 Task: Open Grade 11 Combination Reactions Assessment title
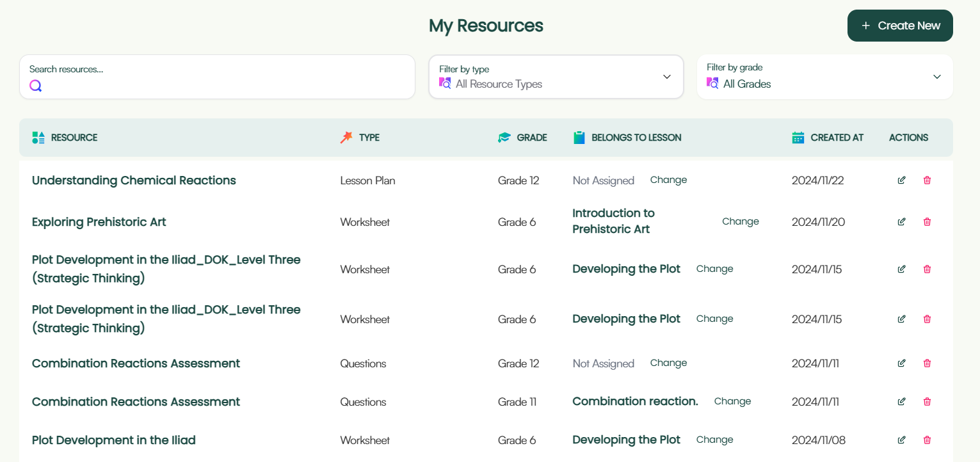pyautogui.click(x=136, y=402)
